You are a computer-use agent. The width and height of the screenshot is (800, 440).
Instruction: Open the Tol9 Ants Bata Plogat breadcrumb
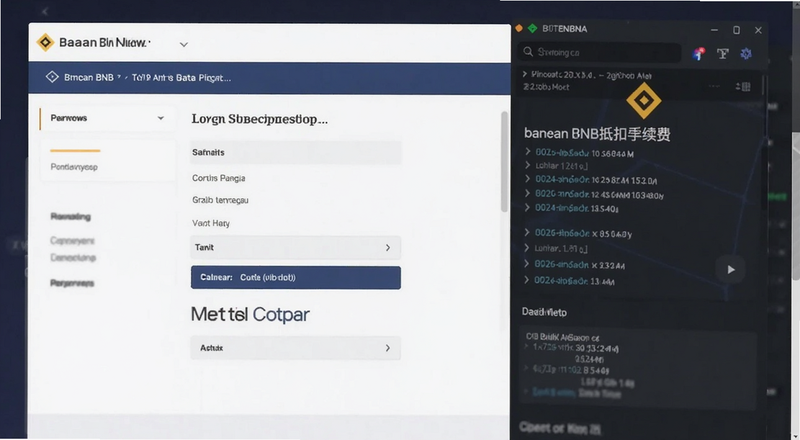pyautogui.click(x=181, y=78)
